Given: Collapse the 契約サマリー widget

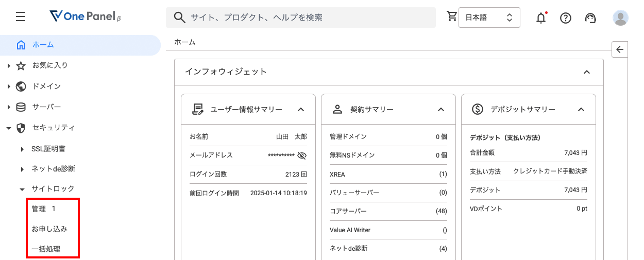Looking at the screenshot, I should click(x=441, y=109).
